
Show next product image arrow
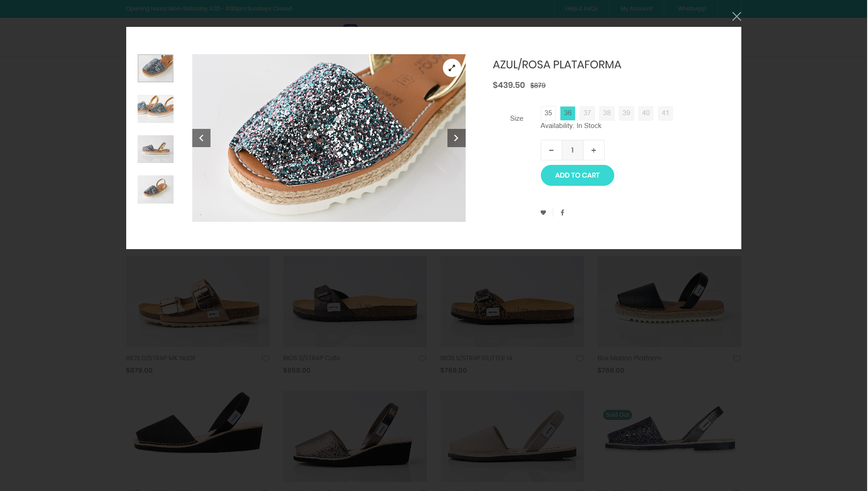pyautogui.click(x=456, y=138)
